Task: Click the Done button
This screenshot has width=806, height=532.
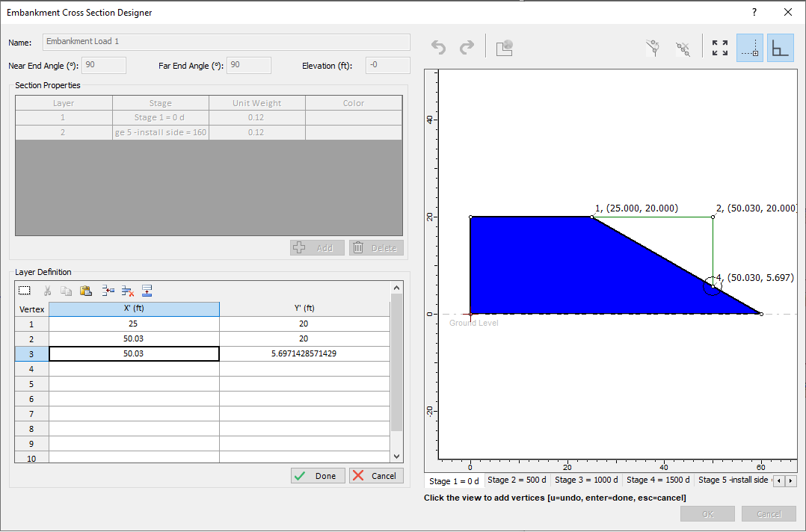Action: (x=317, y=475)
